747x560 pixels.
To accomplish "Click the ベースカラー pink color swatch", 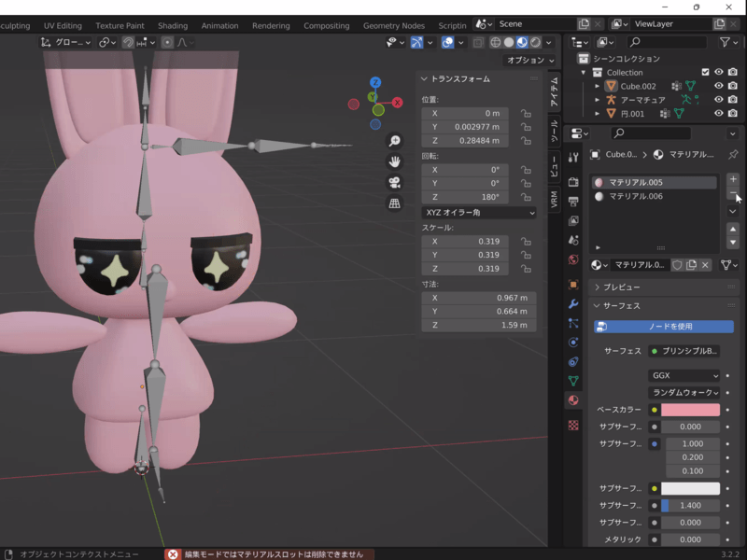I will (x=690, y=410).
